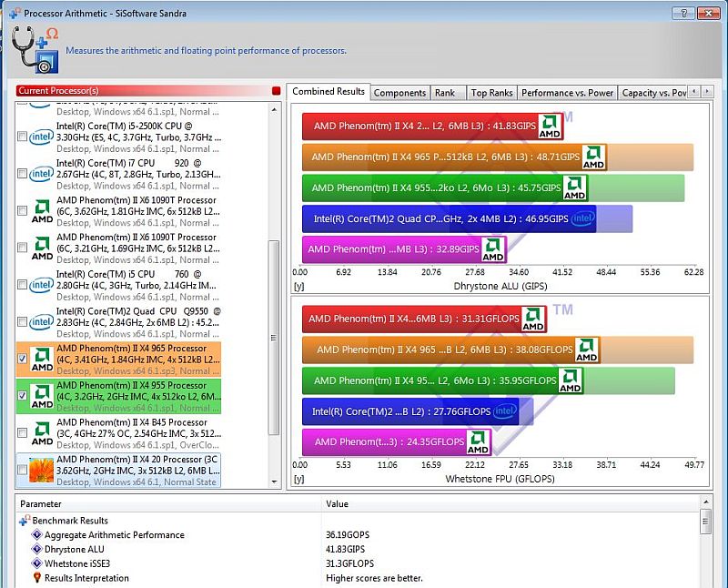
Task: Click AMD logo on magenta 32.89GIPS bar
Action: point(493,249)
